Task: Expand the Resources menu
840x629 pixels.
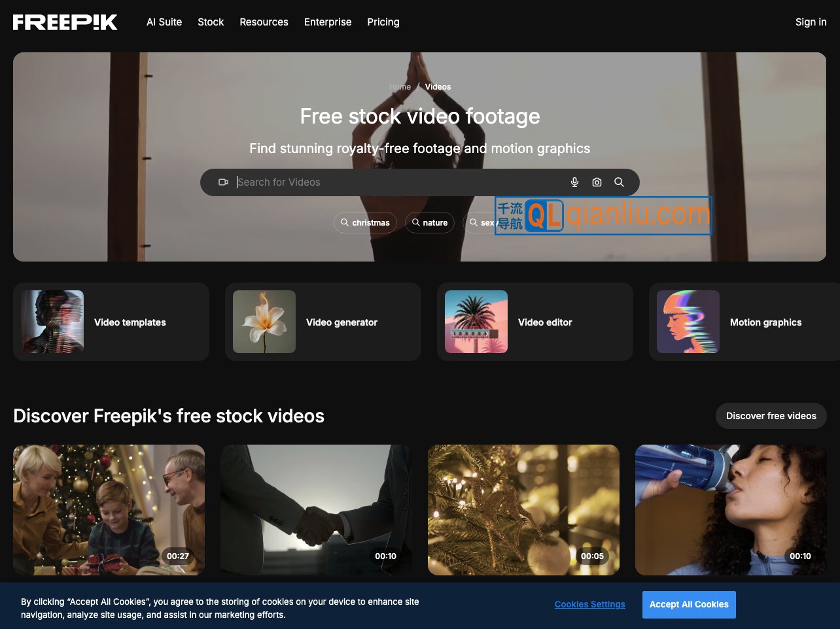Action: coord(264,22)
